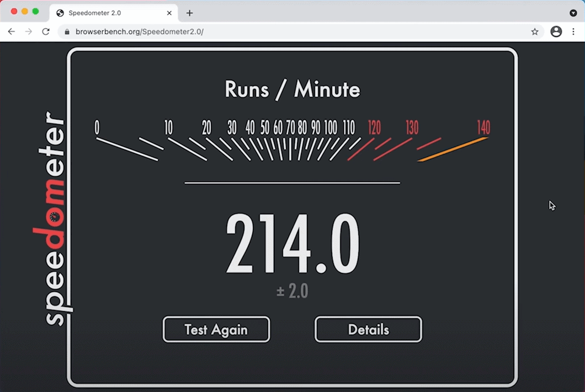The width and height of the screenshot is (585, 392).
Task: Expand browser options via the kebab menu icon
Action: point(573,31)
